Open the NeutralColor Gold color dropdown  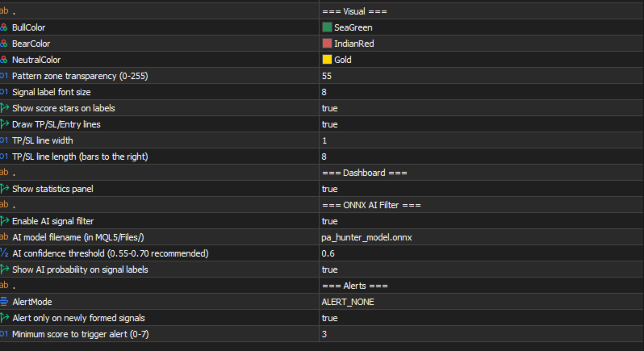point(342,60)
